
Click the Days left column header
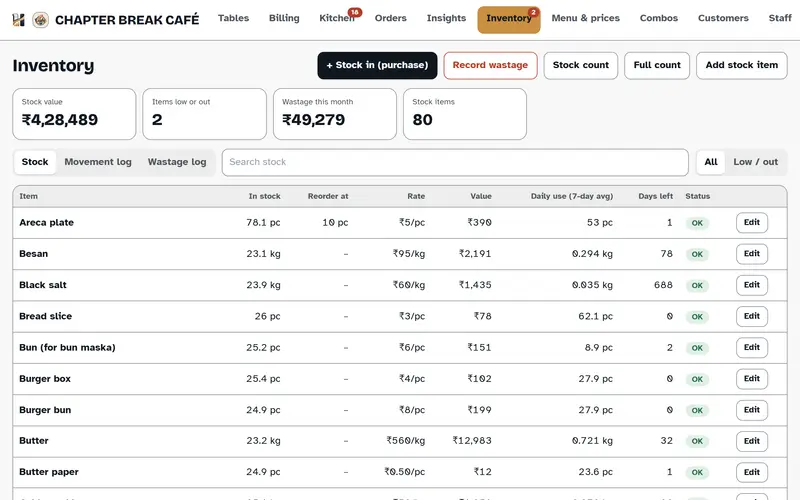click(x=655, y=196)
